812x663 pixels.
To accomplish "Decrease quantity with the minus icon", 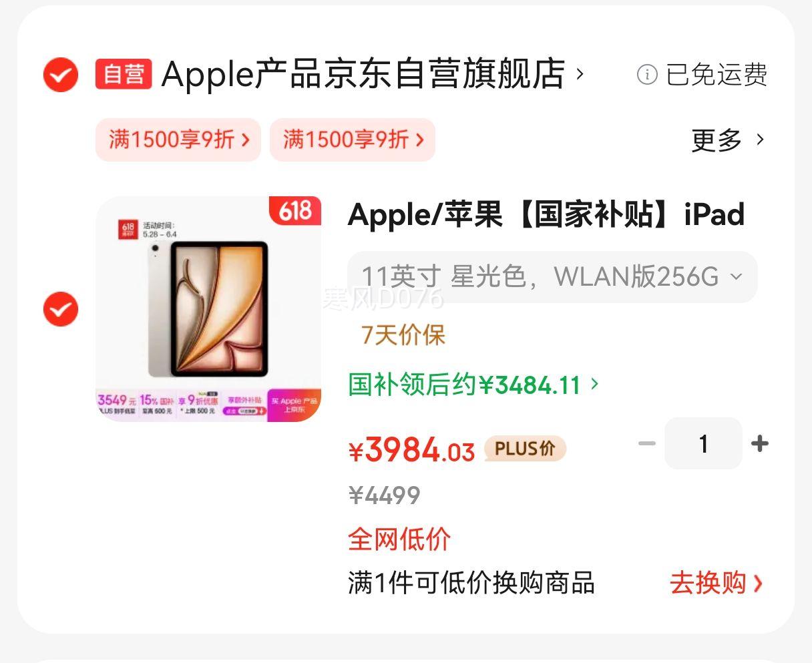I will (x=647, y=443).
